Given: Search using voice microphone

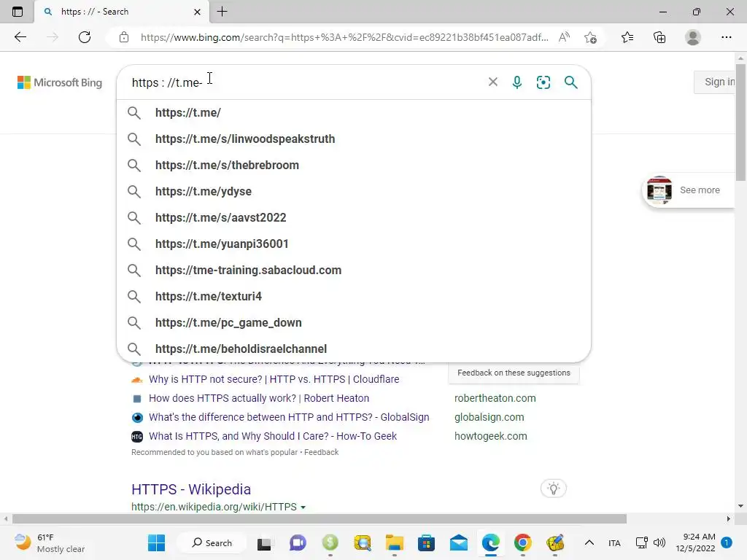Looking at the screenshot, I should tap(517, 82).
